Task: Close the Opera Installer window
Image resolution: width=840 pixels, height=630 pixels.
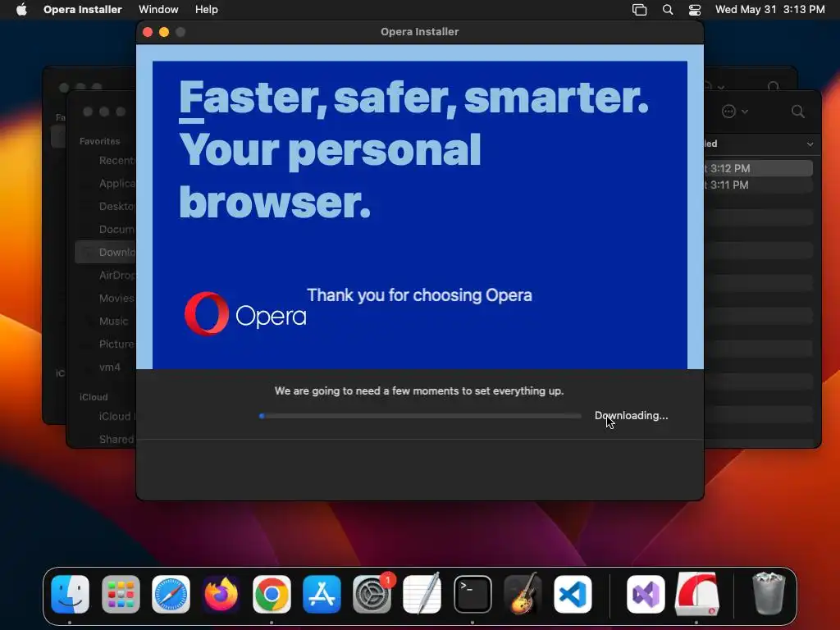Action: coord(148,32)
